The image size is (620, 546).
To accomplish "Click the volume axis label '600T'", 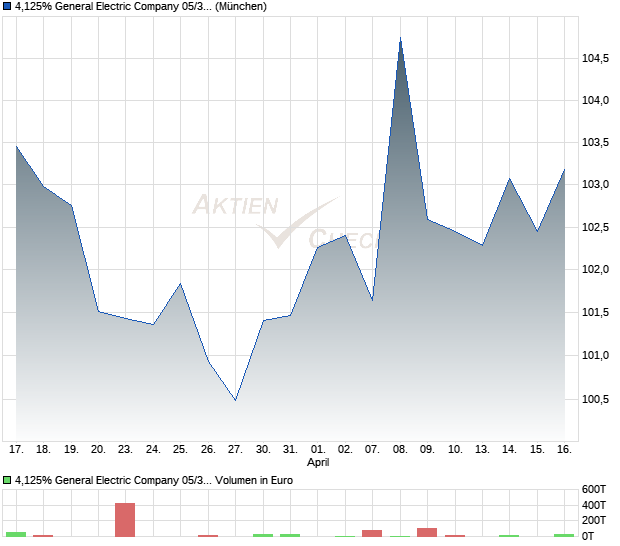I will coord(594,489).
